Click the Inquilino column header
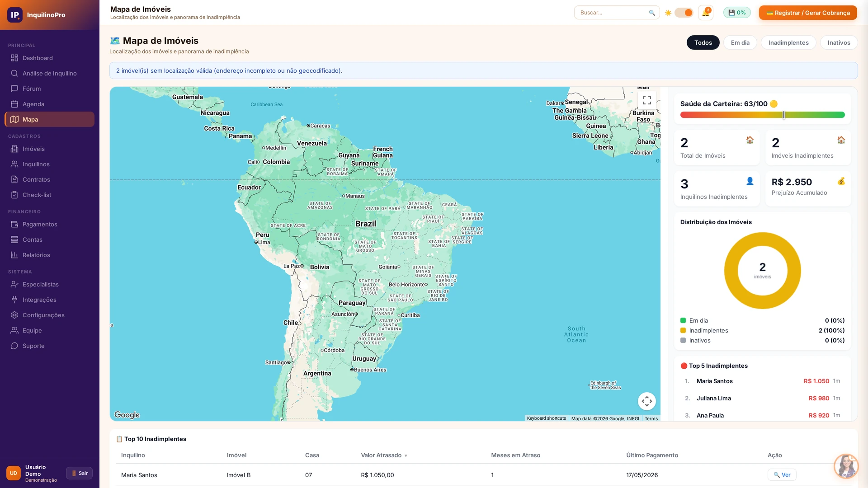868x488 pixels. [x=133, y=455]
